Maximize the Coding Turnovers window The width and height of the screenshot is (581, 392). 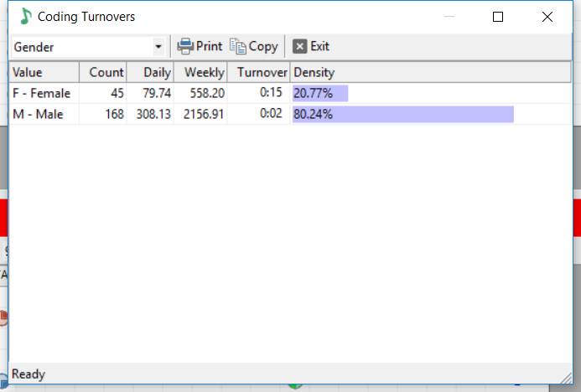click(498, 17)
